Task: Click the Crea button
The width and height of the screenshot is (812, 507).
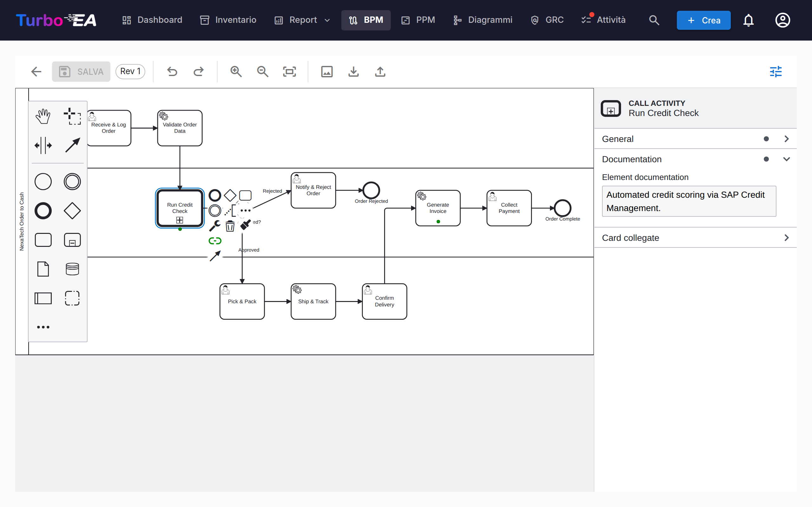Action: tap(703, 20)
